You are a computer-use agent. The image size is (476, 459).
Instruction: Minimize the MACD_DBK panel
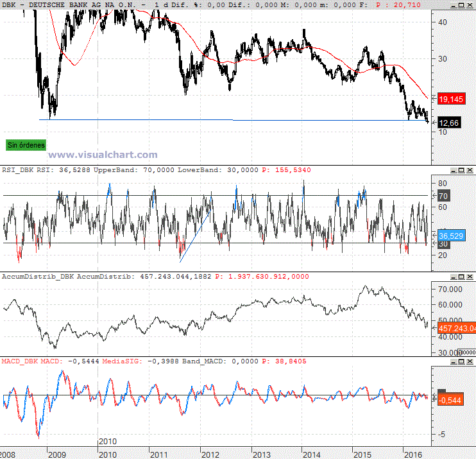(454, 361)
